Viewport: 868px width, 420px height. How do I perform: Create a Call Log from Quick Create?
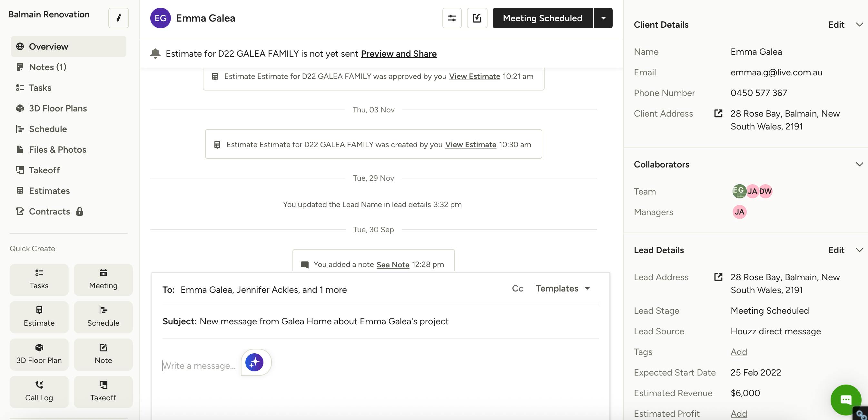coord(39,392)
